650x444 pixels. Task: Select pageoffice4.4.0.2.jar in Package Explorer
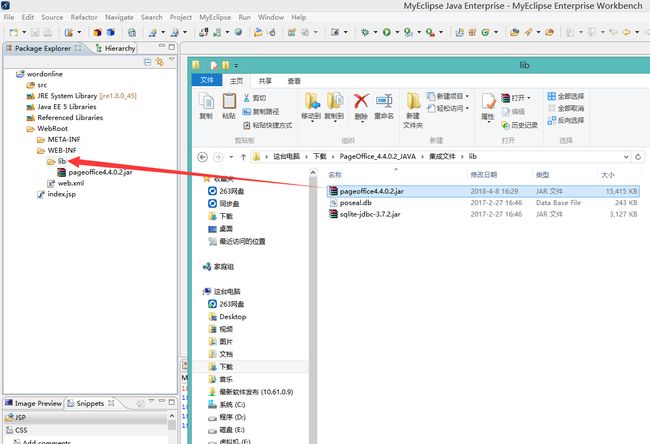(x=95, y=172)
